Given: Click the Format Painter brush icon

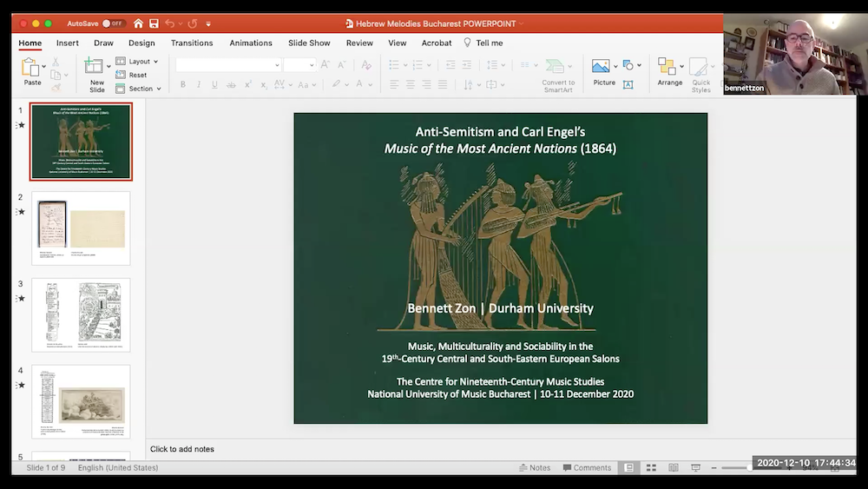Looking at the screenshot, I should (56, 88).
